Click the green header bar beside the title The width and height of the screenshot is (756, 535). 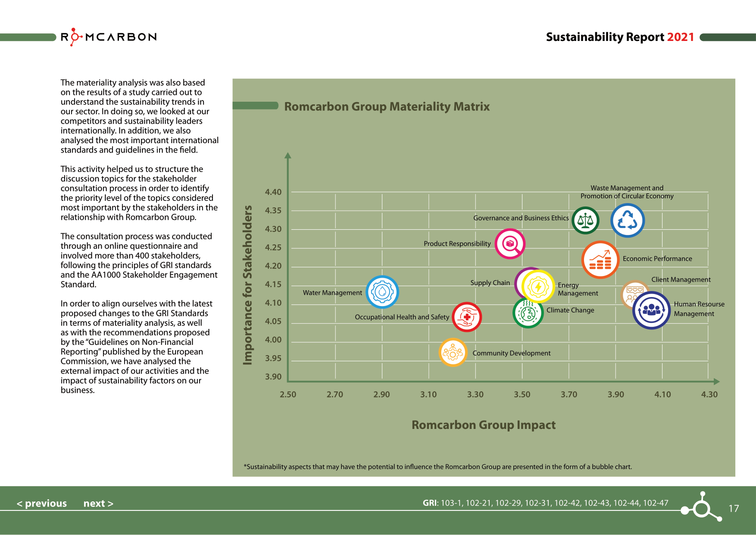[255, 104]
